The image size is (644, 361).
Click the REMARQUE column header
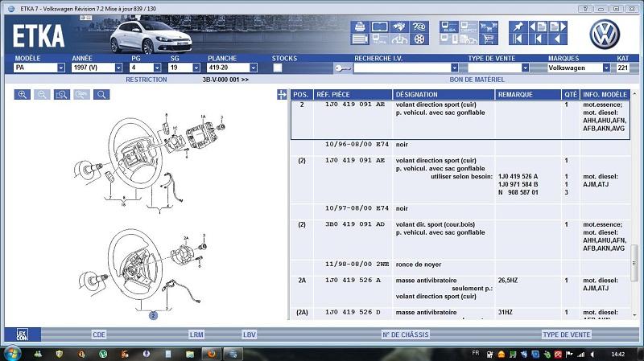pyautogui.click(x=528, y=95)
